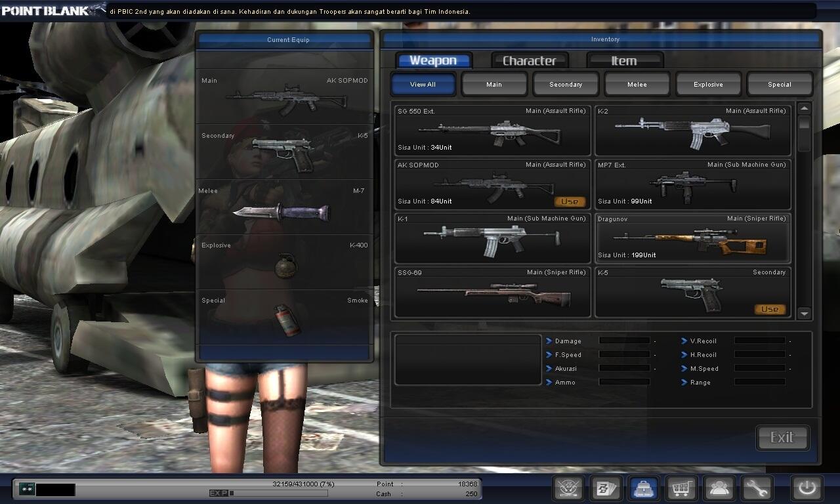This screenshot has height=504, width=840.
Task: Open the clan emblem menu icon
Action: coord(568,488)
